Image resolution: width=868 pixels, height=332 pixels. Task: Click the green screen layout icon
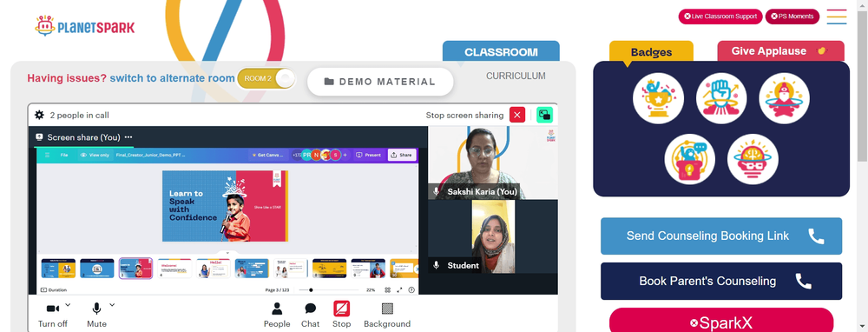coord(545,115)
